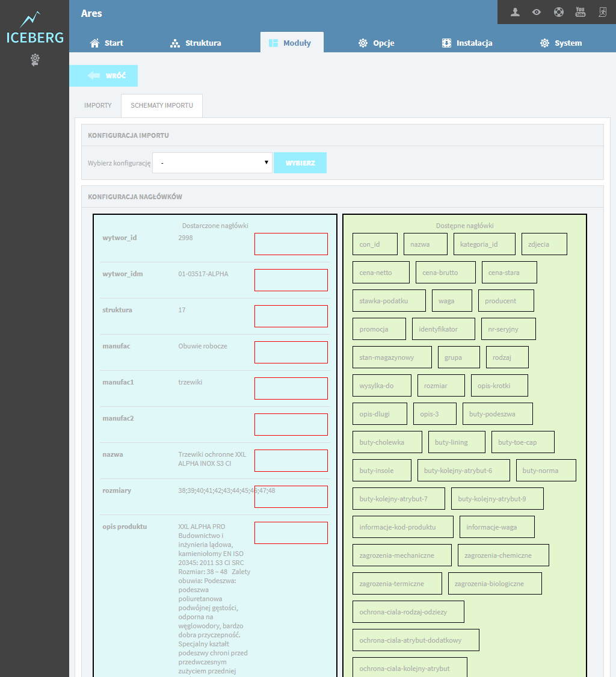Click the WRÓĆ button label
The width and height of the screenshot is (616, 677).
click(115, 76)
